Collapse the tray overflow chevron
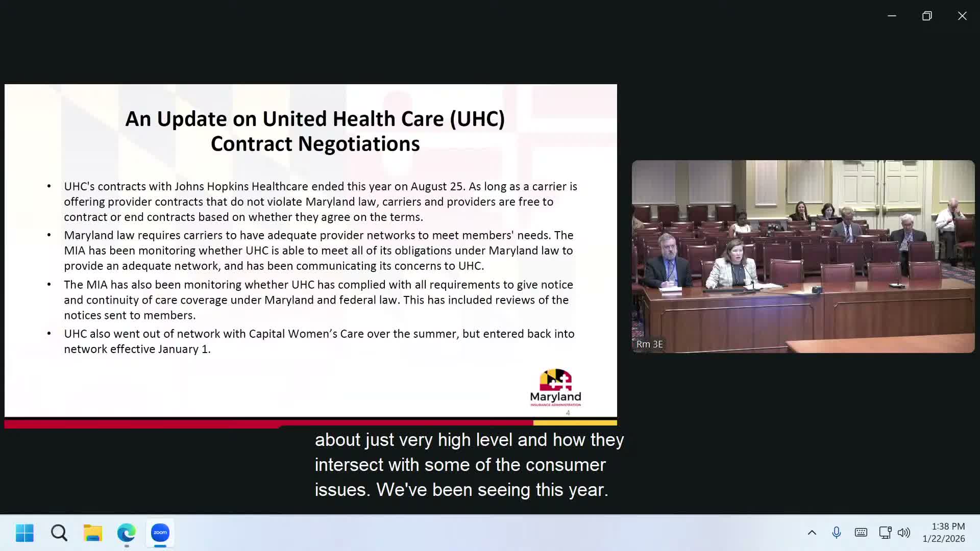The image size is (980, 551). 812,532
